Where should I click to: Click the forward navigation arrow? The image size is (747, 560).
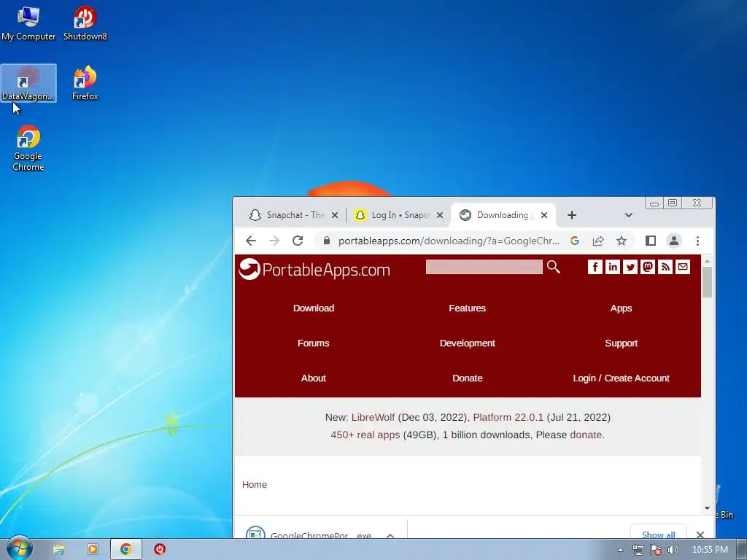click(x=274, y=241)
